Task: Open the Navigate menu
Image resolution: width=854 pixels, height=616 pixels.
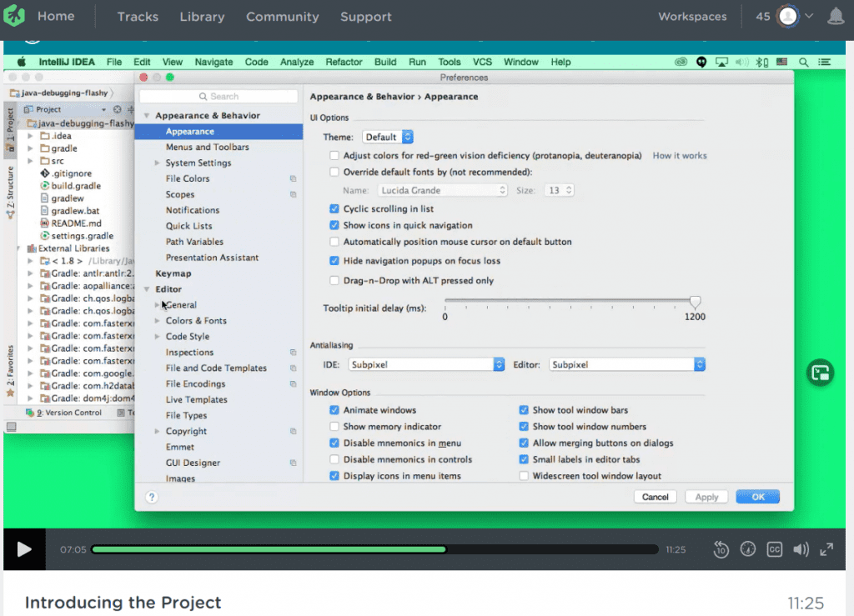Action: tap(213, 62)
